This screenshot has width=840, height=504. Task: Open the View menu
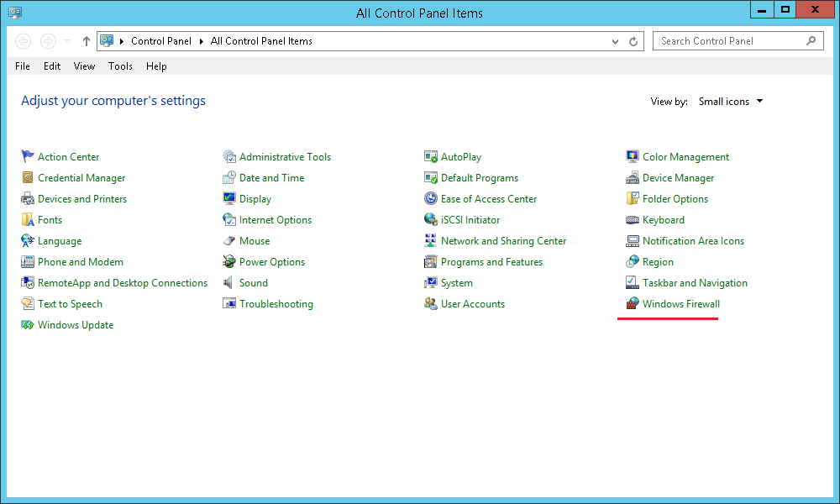(x=84, y=66)
